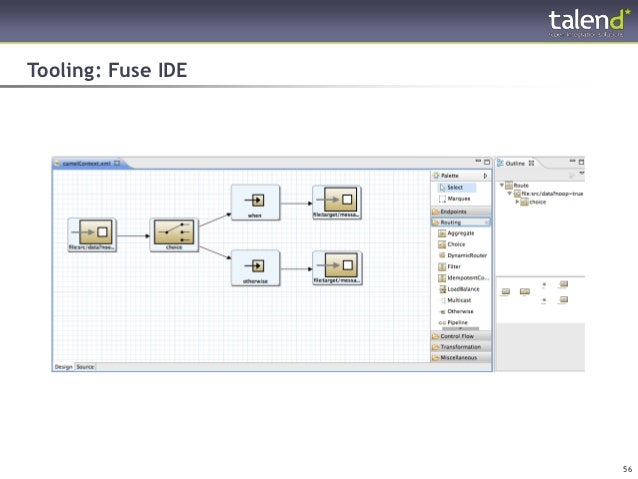Select the otherwise node on the canvas
The image size is (638, 479).
tap(255, 268)
